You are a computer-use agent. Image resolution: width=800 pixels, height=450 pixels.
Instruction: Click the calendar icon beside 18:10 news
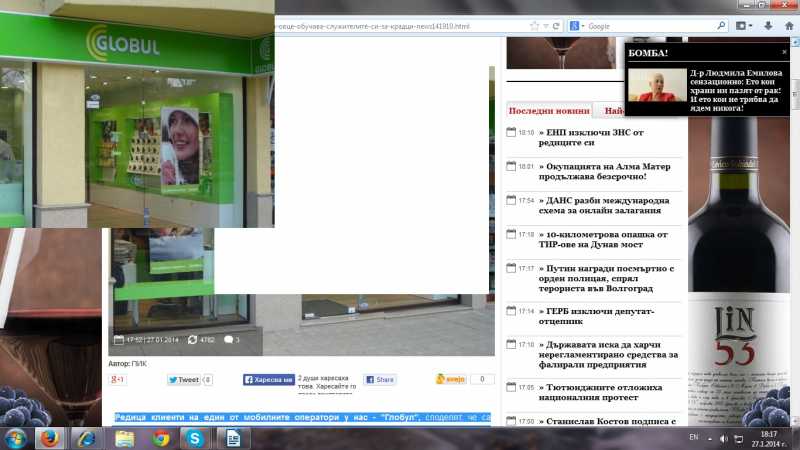511,132
